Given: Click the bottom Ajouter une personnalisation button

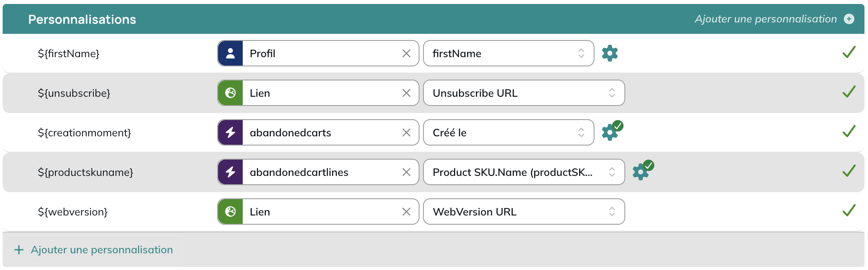Looking at the screenshot, I should [x=93, y=250].
